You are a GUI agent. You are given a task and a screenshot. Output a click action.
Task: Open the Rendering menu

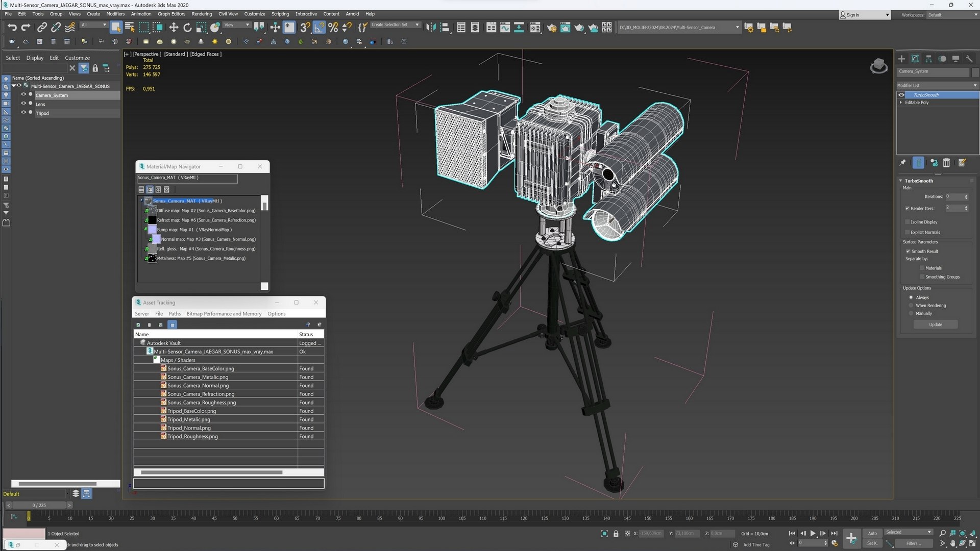[202, 14]
